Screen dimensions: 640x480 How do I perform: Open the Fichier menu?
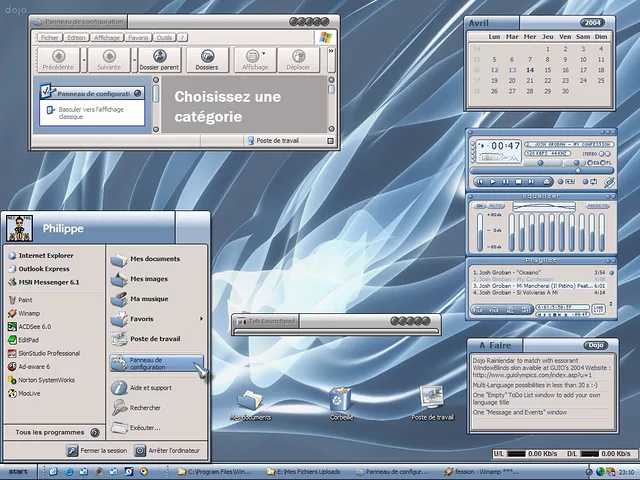49,37
